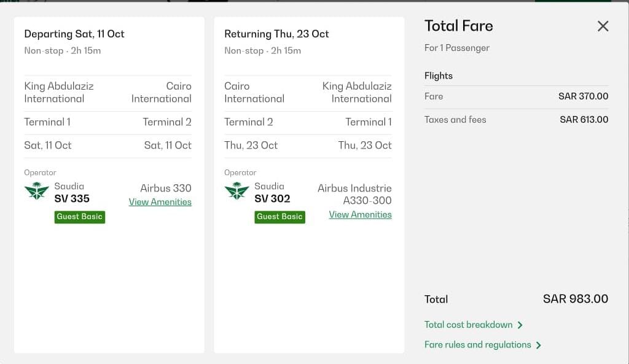Click the Returning Thu, 23 Oct heading
The height and width of the screenshot is (364, 629).
276,34
